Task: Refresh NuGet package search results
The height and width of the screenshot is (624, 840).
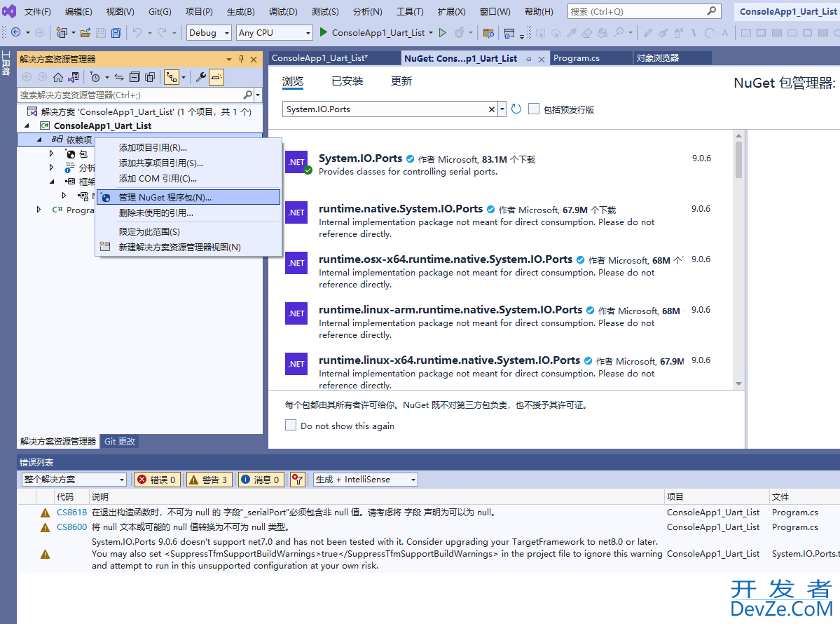Action: point(516,109)
